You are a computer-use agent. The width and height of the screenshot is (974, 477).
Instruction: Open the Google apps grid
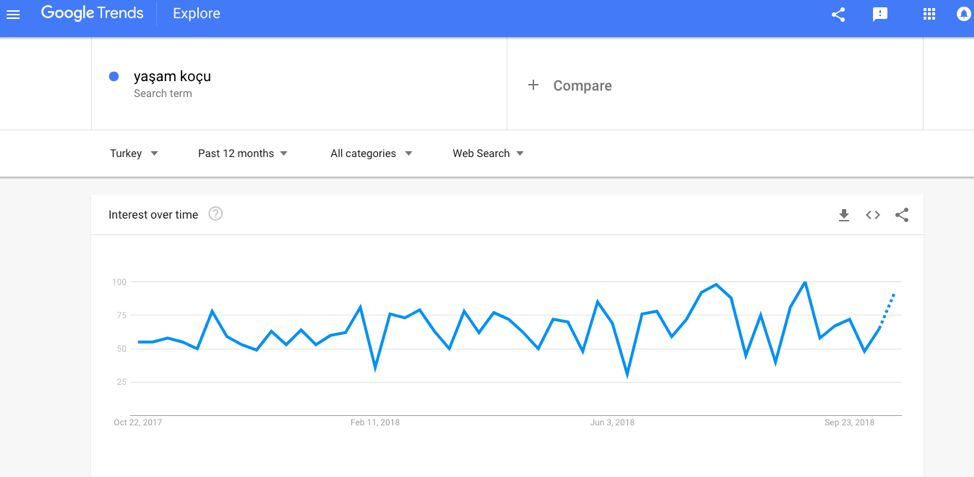(929, 14)
